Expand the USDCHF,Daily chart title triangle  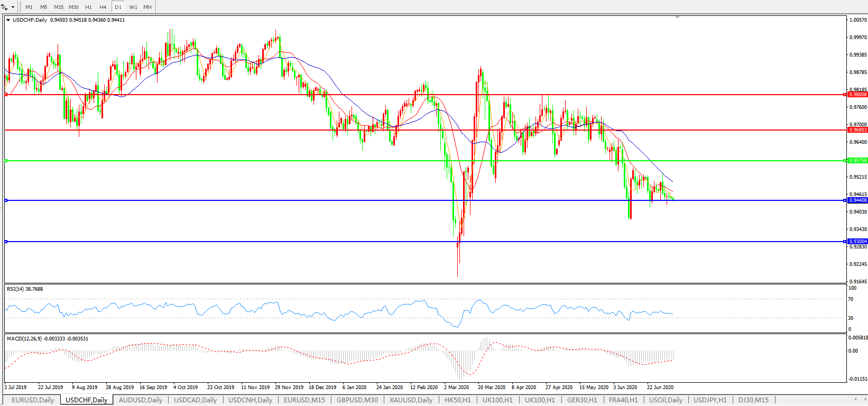[x=8, y=20]
